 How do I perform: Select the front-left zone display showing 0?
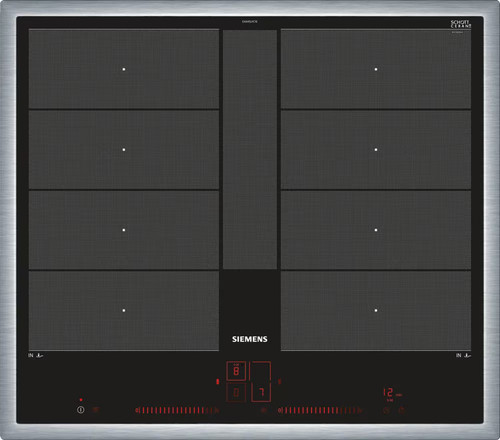(236, 392)
